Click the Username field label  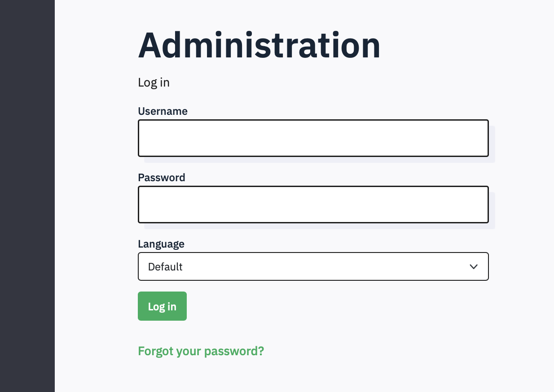163,111
